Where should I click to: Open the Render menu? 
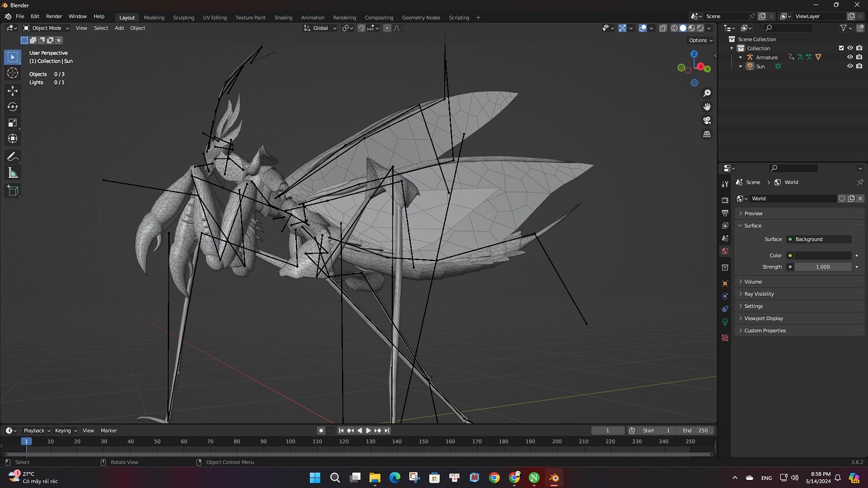pyautogui.click(x=54, y=16)
